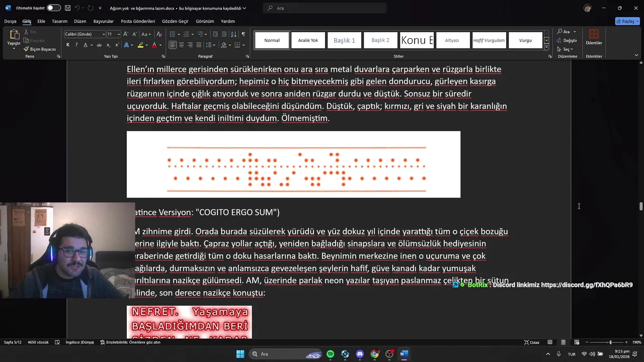Toggle underline A formatting
The width and height of the screenshot is (644, 362).
coord(85,45)
